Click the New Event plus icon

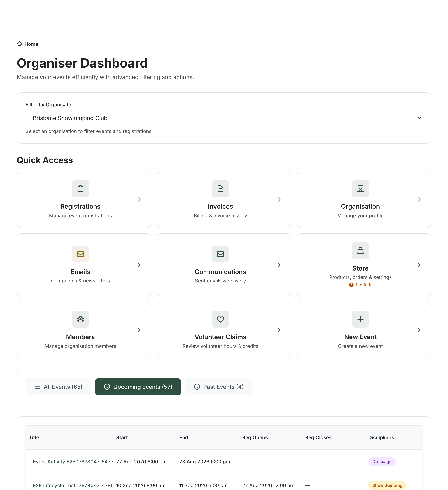click(x=360, y=319)
